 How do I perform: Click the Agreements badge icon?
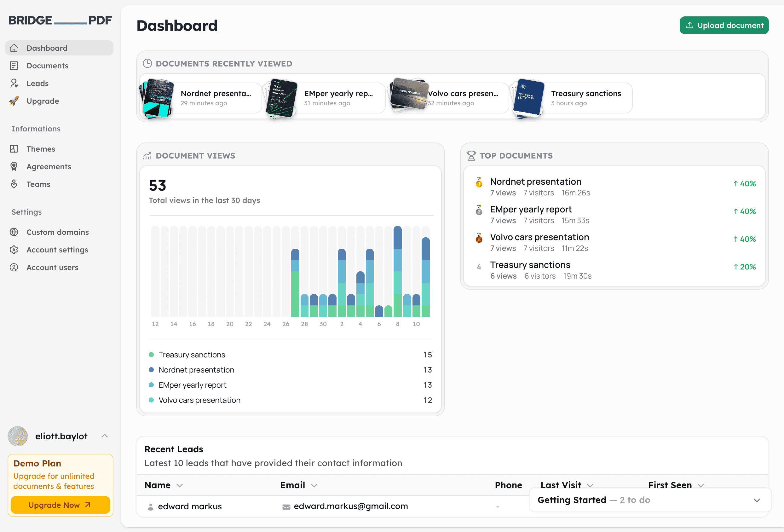(14, 166)
